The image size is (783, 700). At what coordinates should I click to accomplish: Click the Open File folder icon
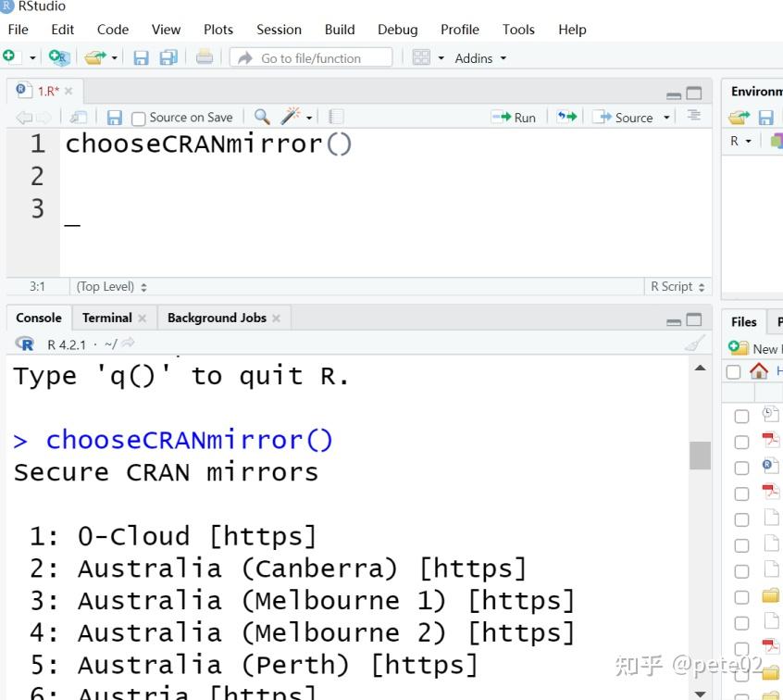coord(95,58)
